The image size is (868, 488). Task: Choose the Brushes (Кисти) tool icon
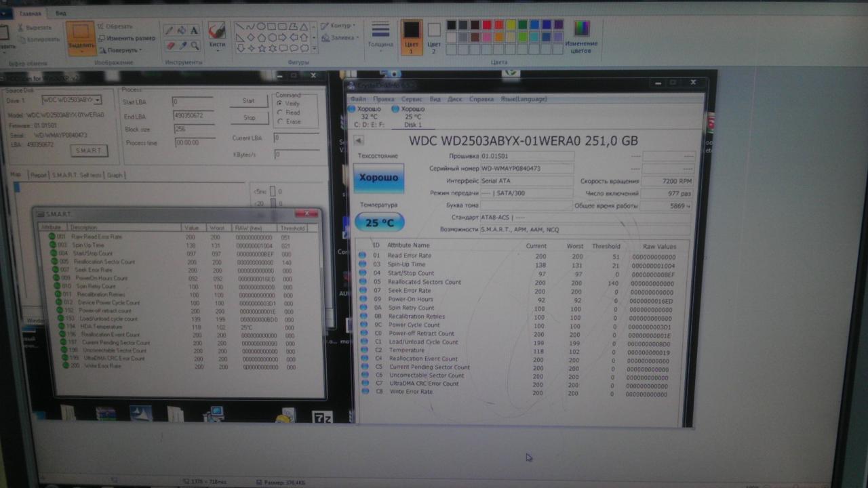pyautogui.click(x=217, y=31)
